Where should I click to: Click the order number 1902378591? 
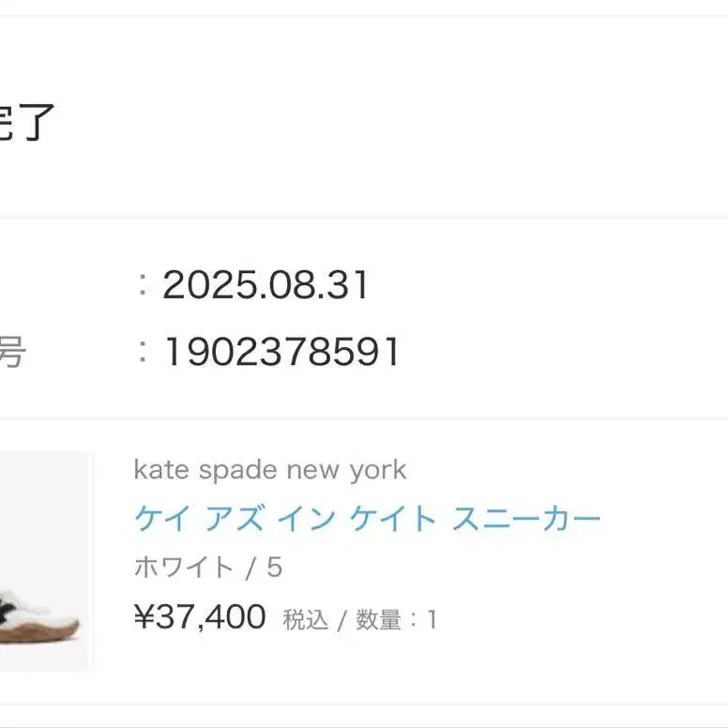(x=281, y=353)
